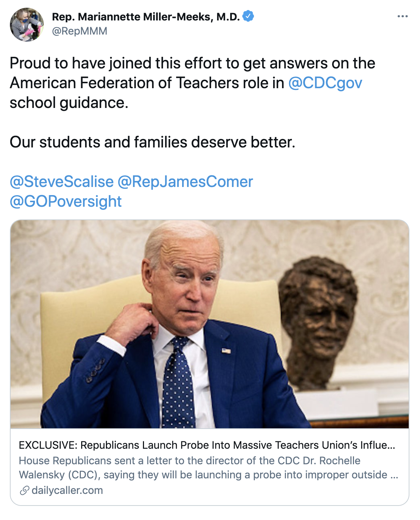Click the blue verified checkmark badge
This screenshot has width=420, height=520.
point(248,16)
